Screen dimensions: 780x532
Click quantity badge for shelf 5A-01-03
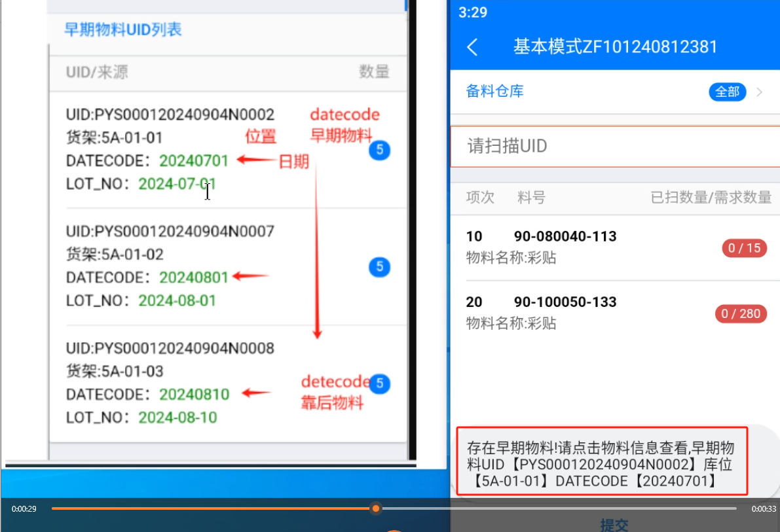point(379,384)
